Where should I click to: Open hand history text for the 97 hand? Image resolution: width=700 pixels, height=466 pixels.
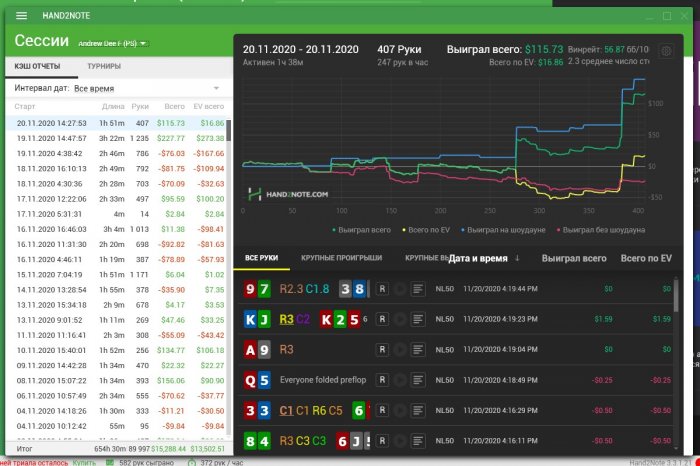[418, 289]
